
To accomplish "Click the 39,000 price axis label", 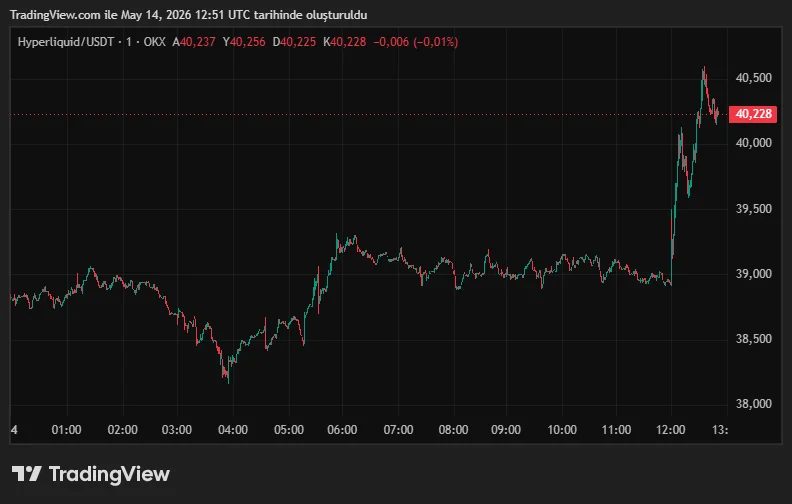I will click(x=754, y=274).
